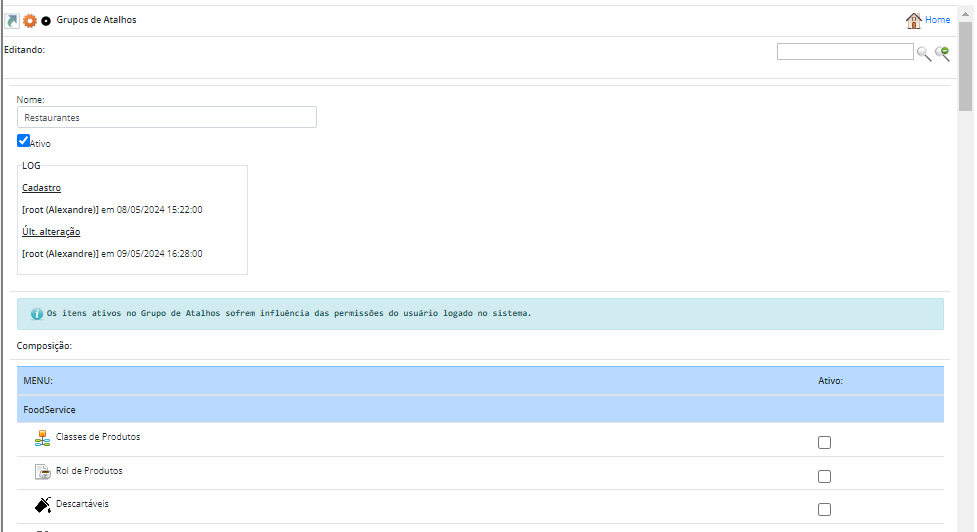Uncheck the Ativo checkbox
The width and height of the screenshot is (977, 532).
(24, 141)
